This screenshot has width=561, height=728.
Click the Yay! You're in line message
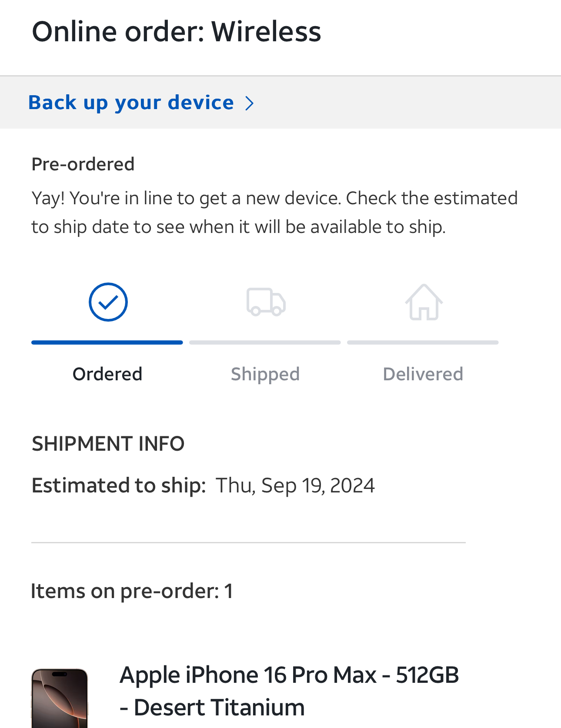click(275, 212)
